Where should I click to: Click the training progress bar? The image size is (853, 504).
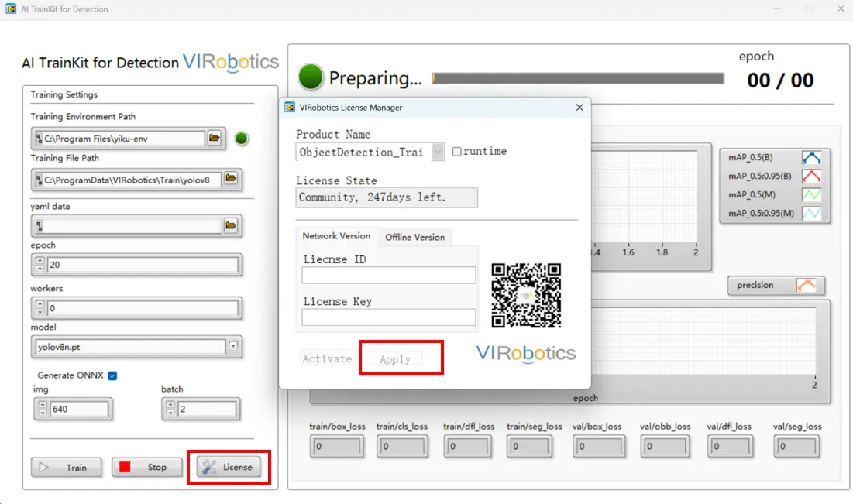coord(578,79)
